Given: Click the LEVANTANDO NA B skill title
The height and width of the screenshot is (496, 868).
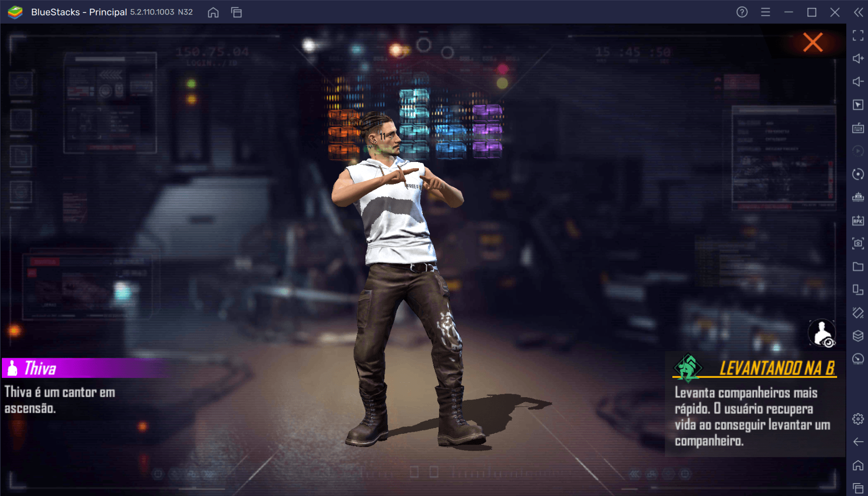Looking at the screenshot, I should point(777,368).
